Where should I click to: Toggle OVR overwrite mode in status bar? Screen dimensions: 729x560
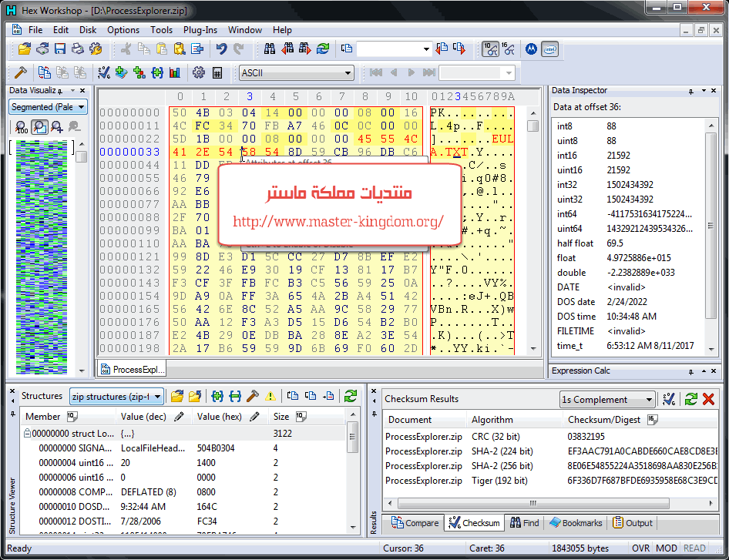[640, 548]
